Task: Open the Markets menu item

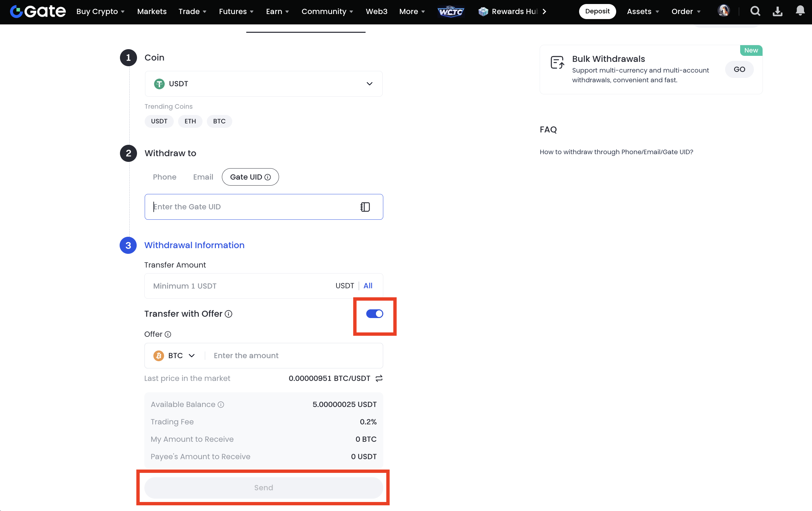Action: pyautogui.click(x=152, y=11)
